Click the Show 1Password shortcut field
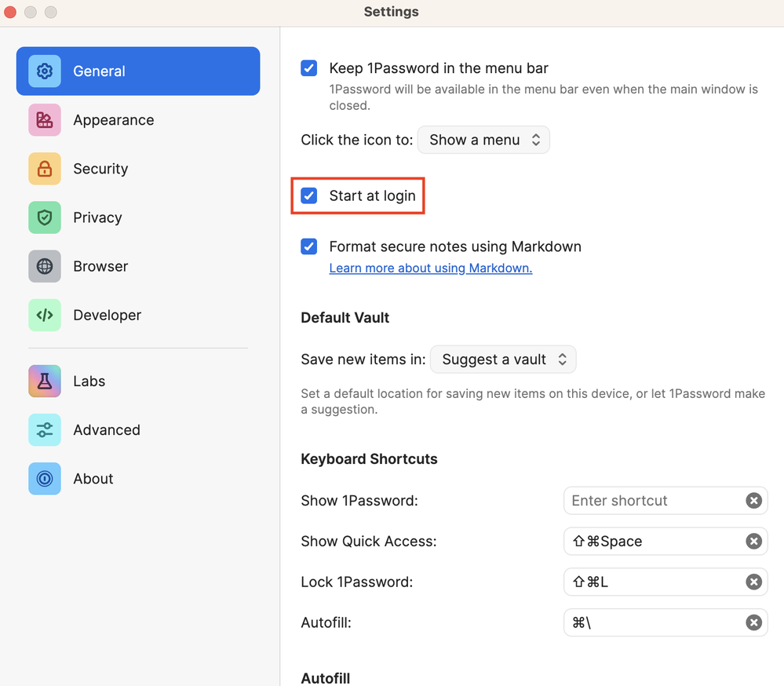 point(653,501)
